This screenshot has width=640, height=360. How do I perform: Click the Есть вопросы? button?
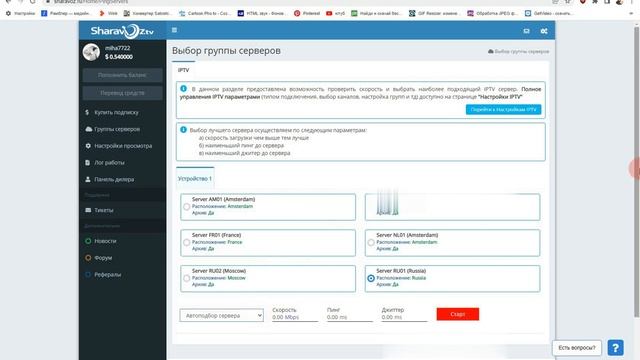point(577,348)
